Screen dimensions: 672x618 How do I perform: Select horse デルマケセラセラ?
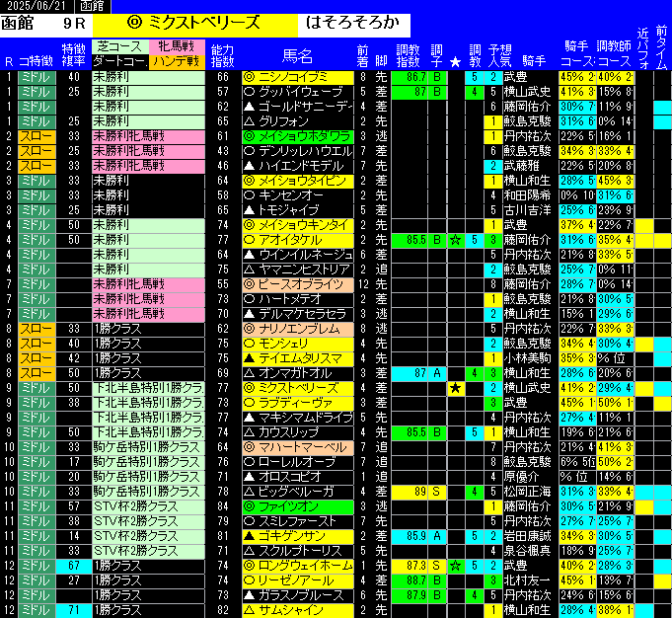(x=298, y=314)
